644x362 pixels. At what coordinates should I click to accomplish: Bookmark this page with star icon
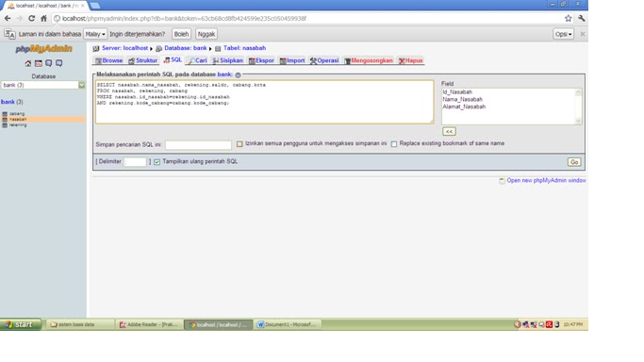click(568, 19)
